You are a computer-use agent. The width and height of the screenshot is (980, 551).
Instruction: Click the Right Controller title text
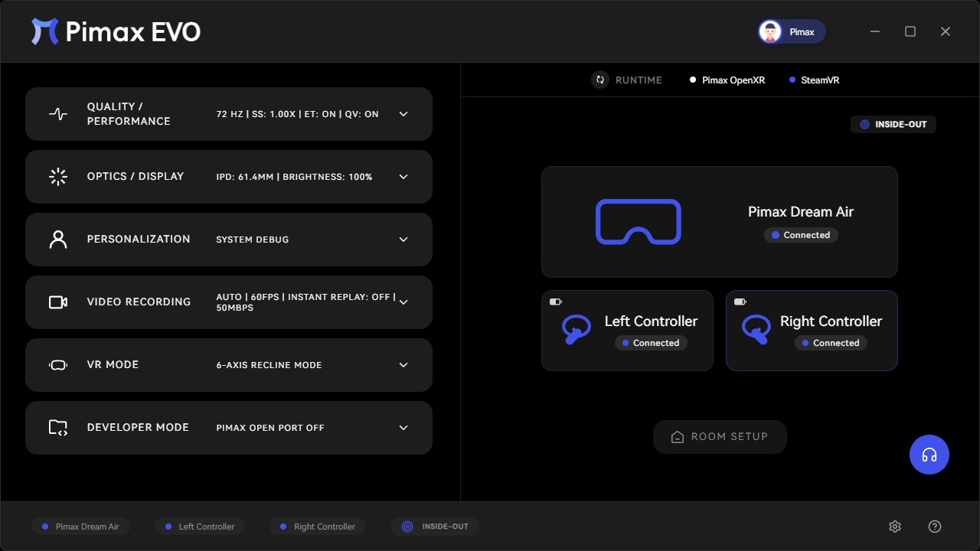click(x=831, y=321)
